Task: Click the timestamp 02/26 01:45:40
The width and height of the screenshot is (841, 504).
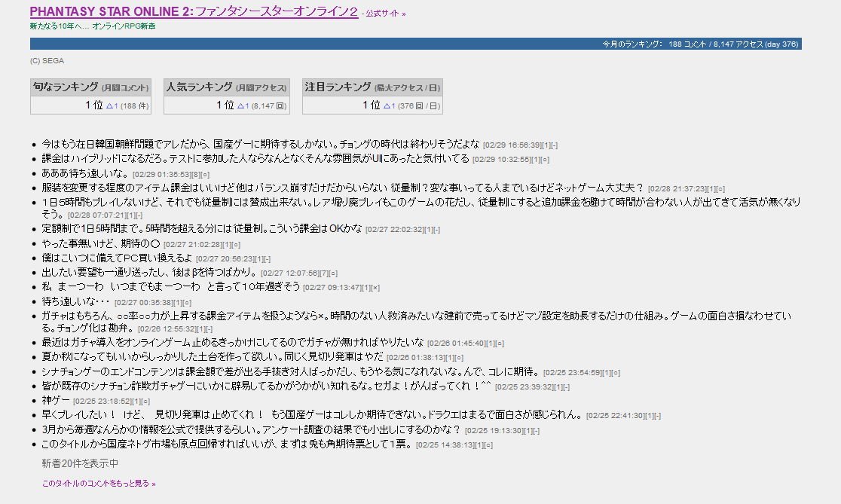Action: [x=457, y=343]
